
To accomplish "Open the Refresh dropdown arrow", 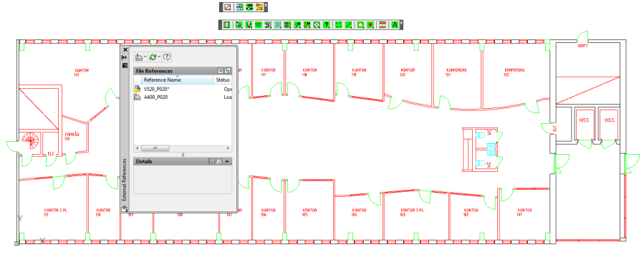I will tap(159, 57).
